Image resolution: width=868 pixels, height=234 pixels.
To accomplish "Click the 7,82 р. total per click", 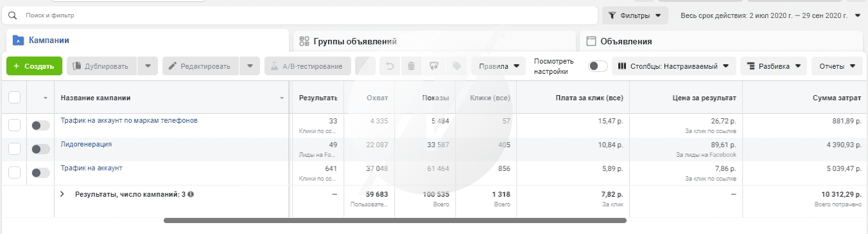I will click(611, 194).
